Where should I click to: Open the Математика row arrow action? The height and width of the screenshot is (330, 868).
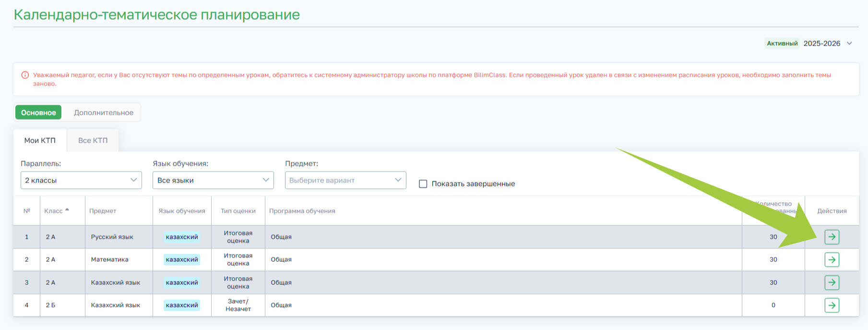(832, 260)
